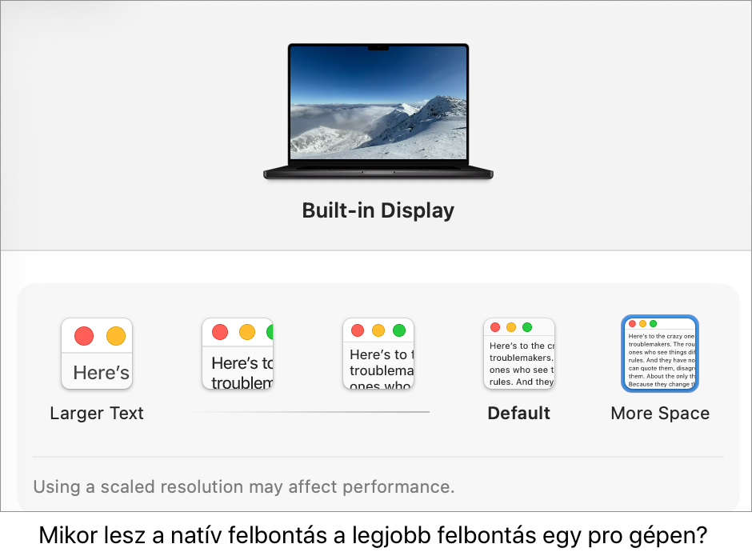Click the "Built-in Display" title
Screen dimensions: 752x560
[x=378, y=210]
